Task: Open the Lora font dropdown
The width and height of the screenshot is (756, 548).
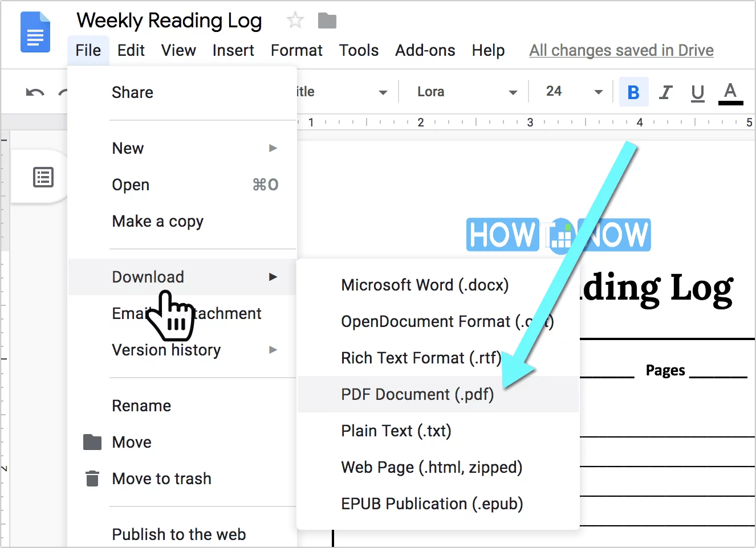Action: pyautogui.click(x=466, y=92)
